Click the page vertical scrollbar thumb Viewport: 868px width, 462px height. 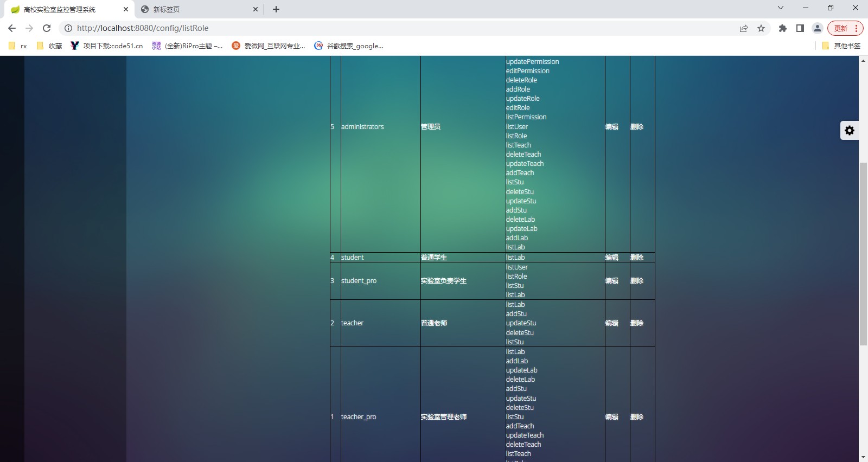click(x=863, y=254)
